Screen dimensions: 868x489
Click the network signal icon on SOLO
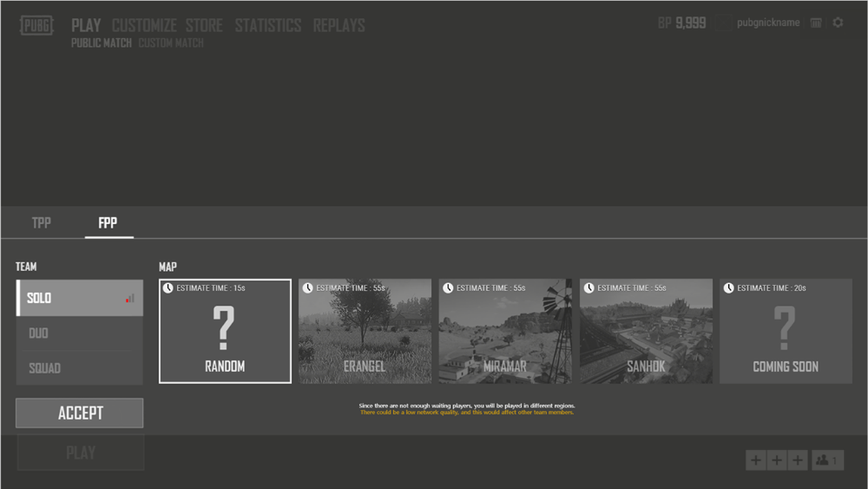[130, 299]
